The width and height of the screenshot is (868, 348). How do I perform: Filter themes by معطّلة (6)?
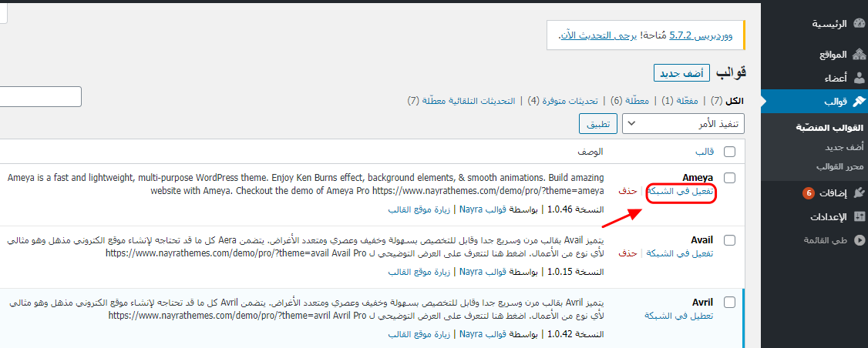coord(630,101)
